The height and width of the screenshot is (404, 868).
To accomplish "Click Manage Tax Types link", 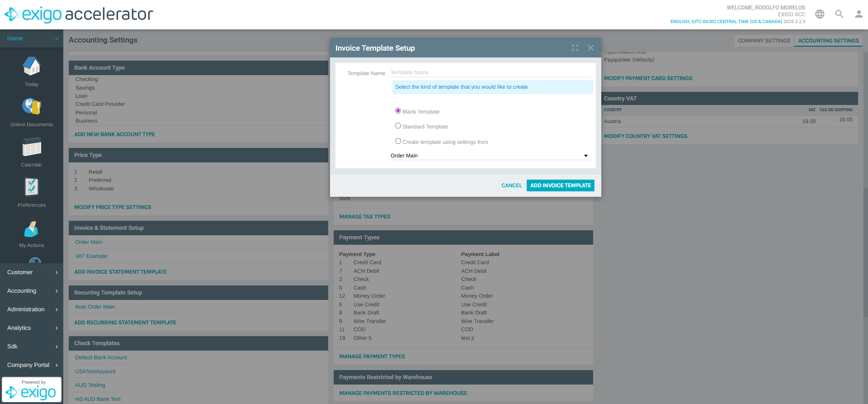I will [365, 217].
